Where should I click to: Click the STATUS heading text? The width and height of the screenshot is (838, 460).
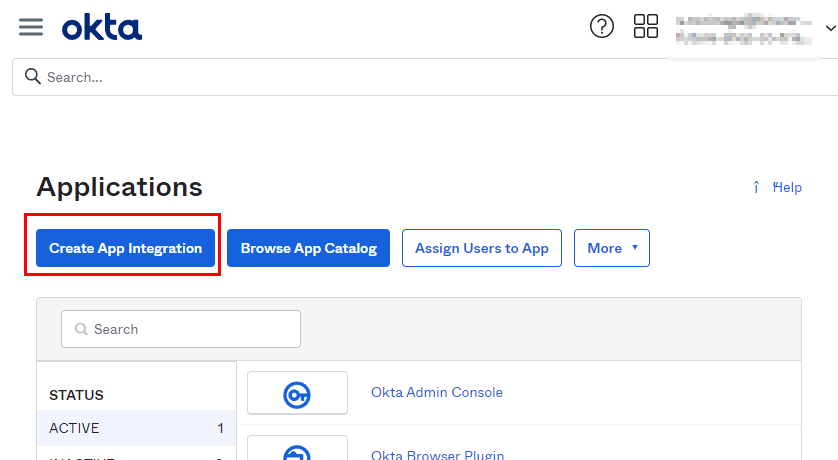tap(76, 395)
